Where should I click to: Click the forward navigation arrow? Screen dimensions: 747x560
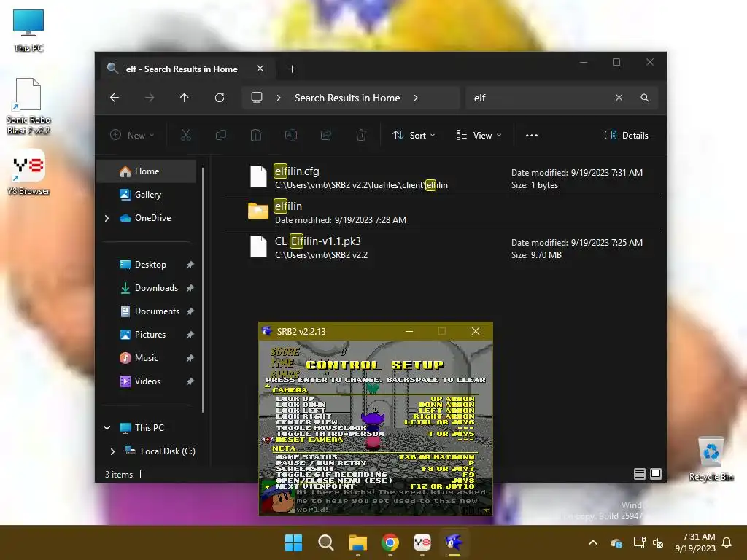150,98
